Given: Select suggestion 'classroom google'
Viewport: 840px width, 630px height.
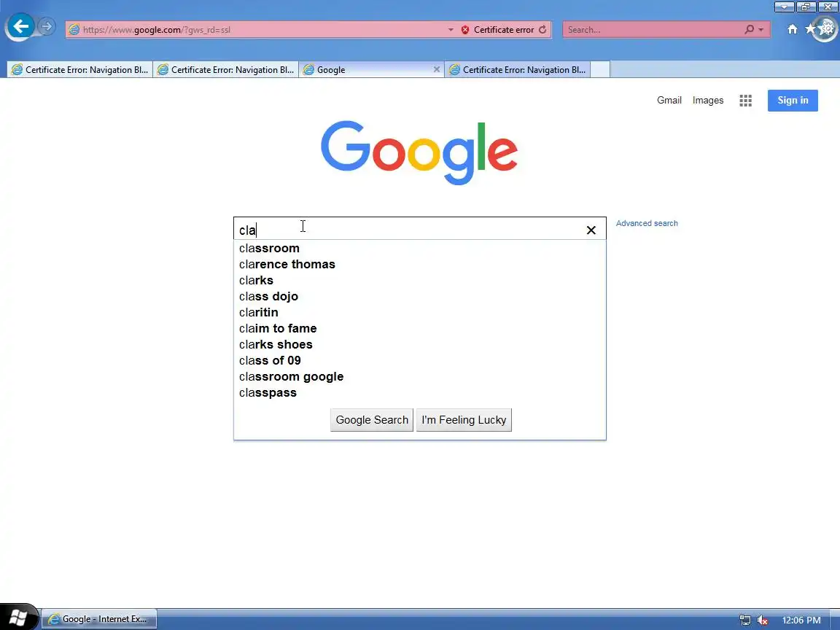Looking at the screenshot, I should [x=419, y=376].
